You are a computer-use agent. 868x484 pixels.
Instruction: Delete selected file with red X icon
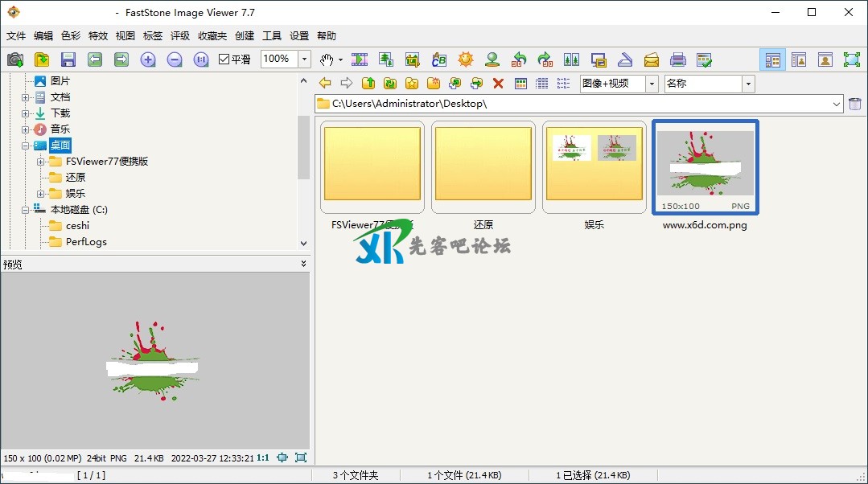point(498,84)
